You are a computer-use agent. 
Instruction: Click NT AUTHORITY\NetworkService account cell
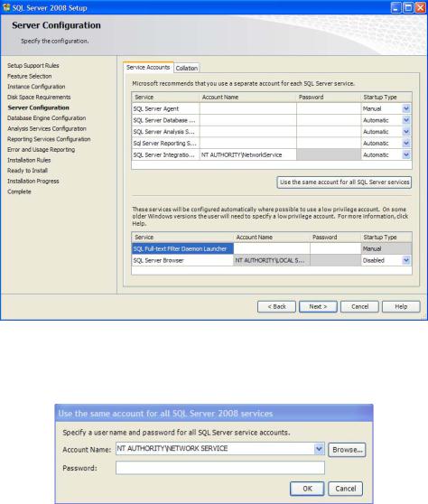(247, 155)
